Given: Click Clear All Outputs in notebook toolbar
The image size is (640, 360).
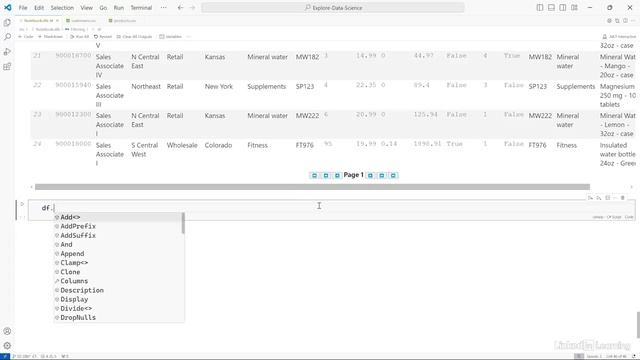Looking at the screenshot, I should click(x=134, y=37).
